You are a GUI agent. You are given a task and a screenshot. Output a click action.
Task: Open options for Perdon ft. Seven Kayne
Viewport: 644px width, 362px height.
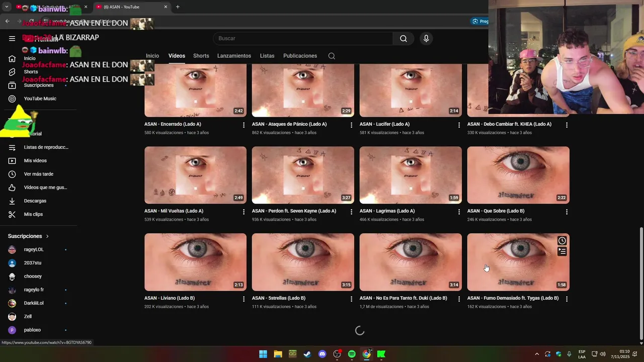[351, 212]
